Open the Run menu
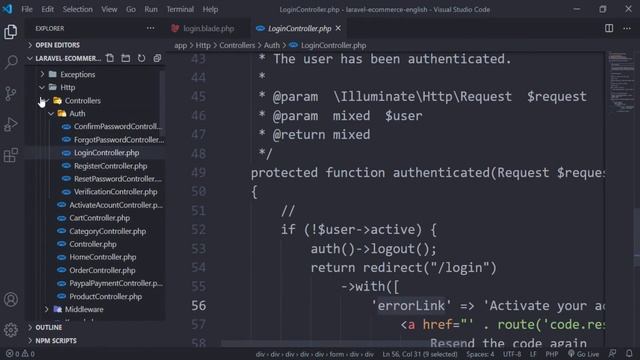The height and width of the screenshot is (360, 640). tap(151, 9)
